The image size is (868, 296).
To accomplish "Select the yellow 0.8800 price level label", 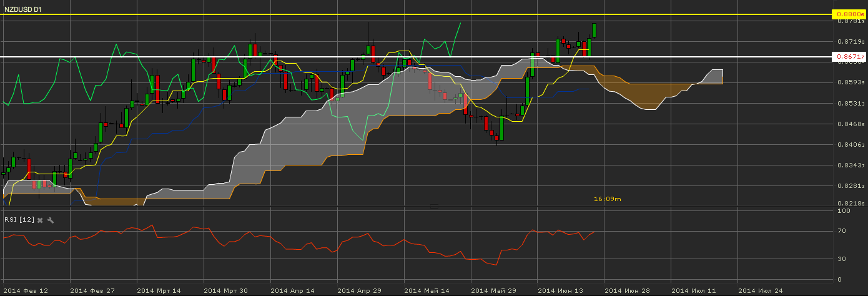I will pyautogui.click(x=849, y=14).
